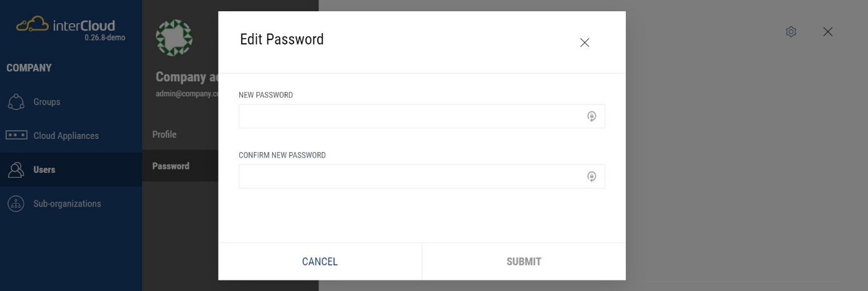Open settings gear icon

point(791,32)
